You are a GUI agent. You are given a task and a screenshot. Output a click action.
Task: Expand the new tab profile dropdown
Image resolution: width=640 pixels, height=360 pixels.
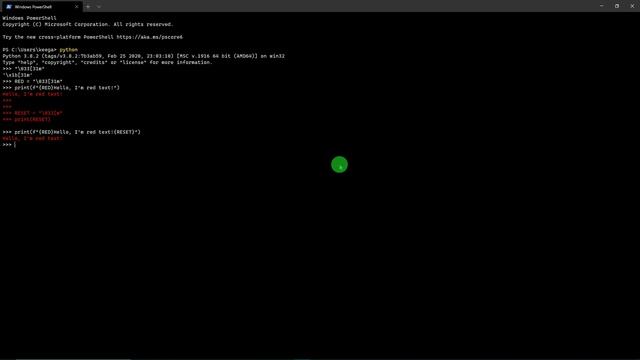(99, 7)
